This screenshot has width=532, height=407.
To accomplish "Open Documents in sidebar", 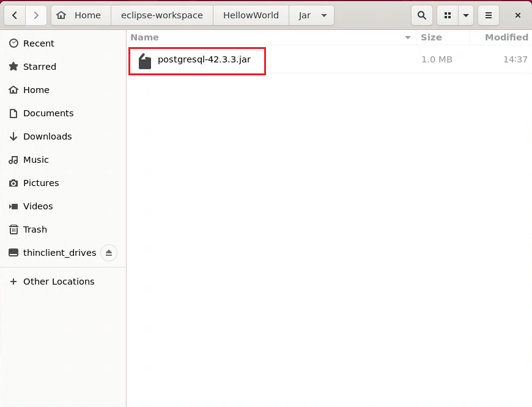I will coord(63,113).
